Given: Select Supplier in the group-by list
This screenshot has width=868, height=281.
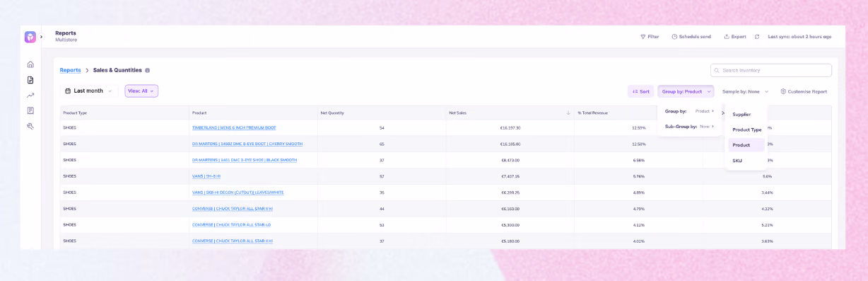Looking at the screenshot, I should pos(741,114).
